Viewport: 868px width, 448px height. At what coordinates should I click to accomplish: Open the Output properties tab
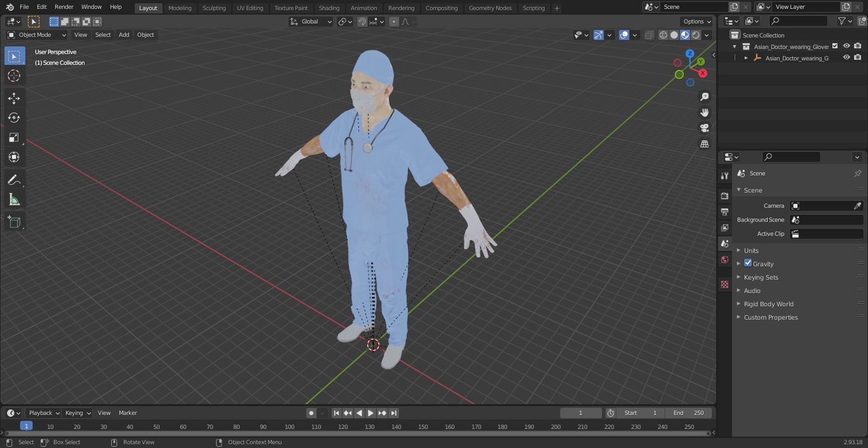pos(724,212)
